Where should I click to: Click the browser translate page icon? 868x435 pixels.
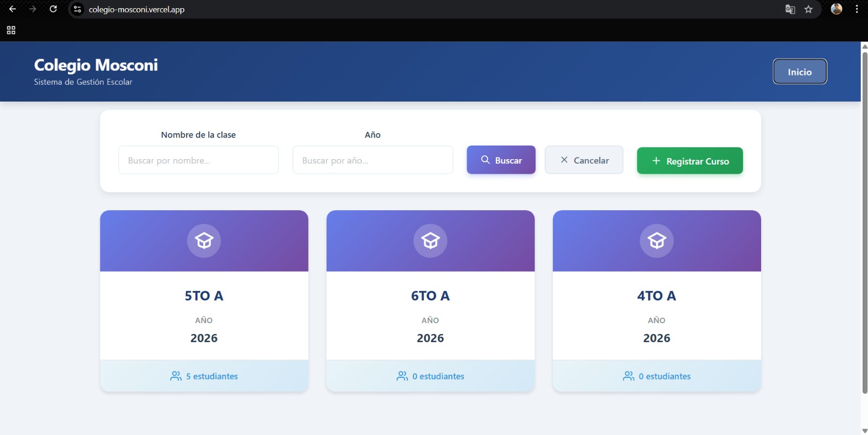click(x=790, y=9)
